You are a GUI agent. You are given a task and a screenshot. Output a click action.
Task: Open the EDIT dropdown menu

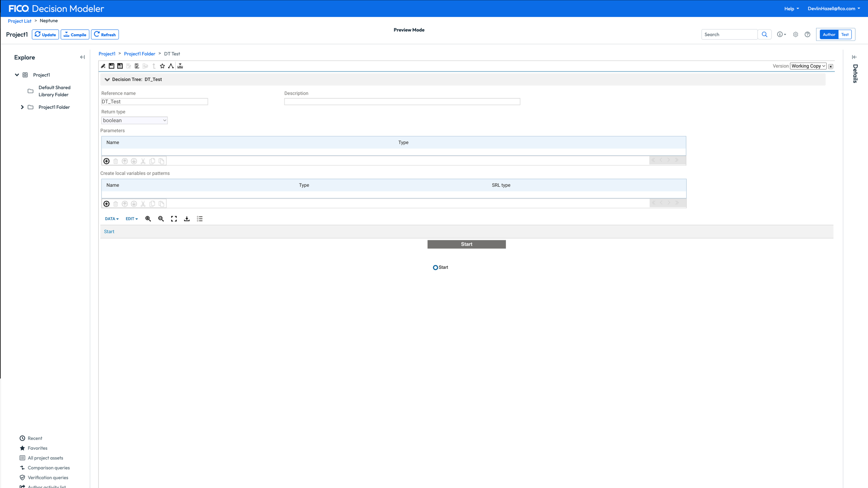tap(132, 219)
